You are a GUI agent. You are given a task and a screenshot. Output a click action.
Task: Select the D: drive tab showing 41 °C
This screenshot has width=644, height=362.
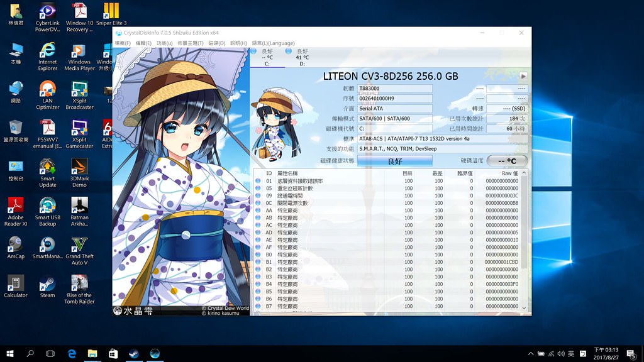tap(303, 57)
